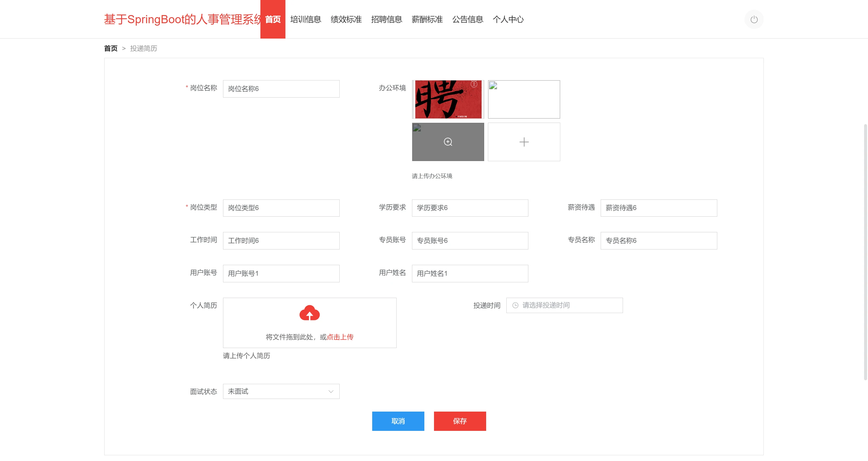Go to 个人中心 menu
Screen dimensions: 868x461
click(508, 20)
